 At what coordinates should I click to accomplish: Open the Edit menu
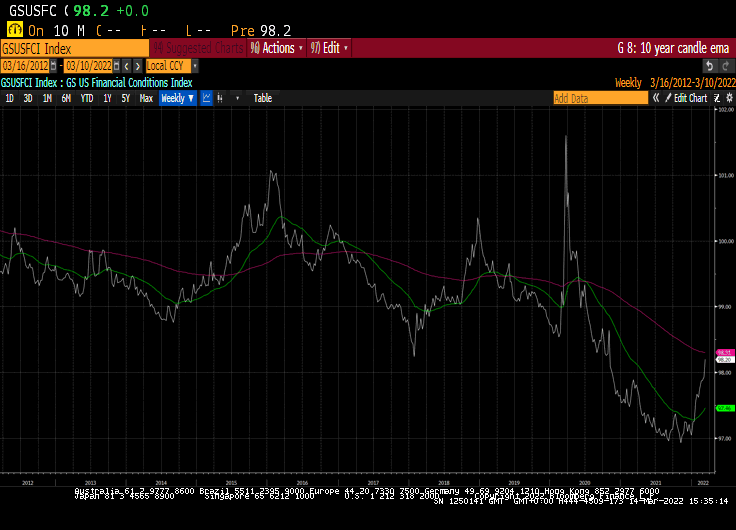(x=326, y=48)
